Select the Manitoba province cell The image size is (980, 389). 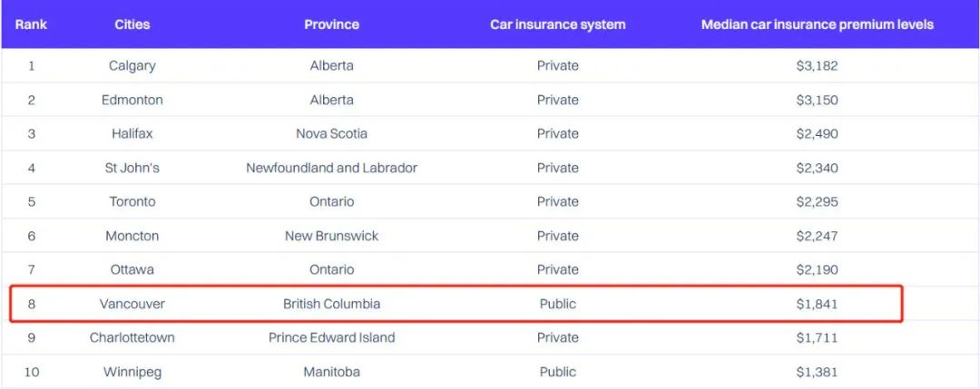[x=331, y=372]
